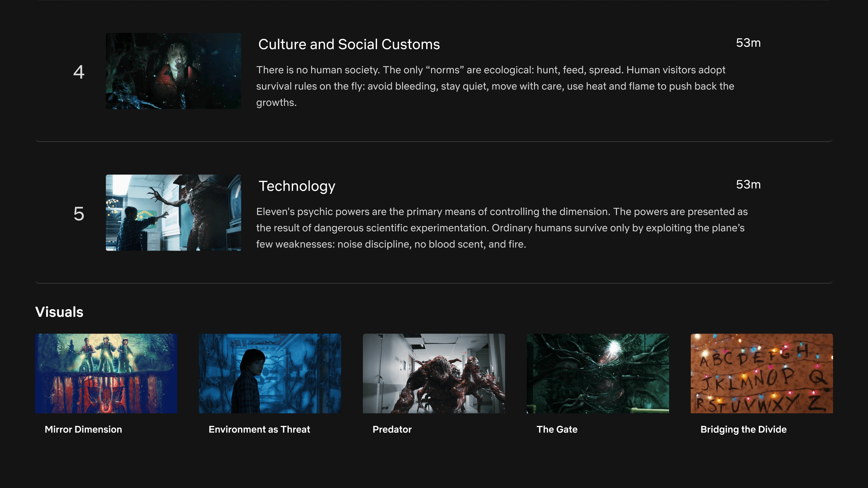Viewport: 868px width, 488px height.
Task: Click the Mirror Dimension caption text
Action: [x=83, y=429]
